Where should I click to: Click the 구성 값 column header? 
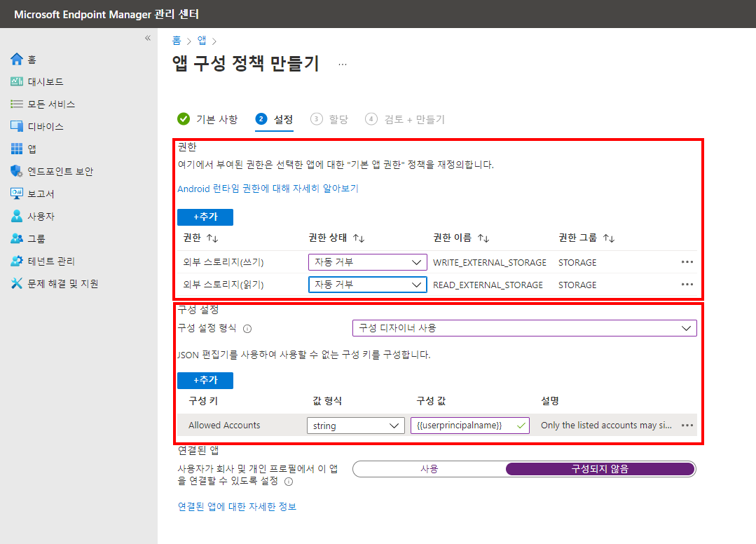click(431, 401)
